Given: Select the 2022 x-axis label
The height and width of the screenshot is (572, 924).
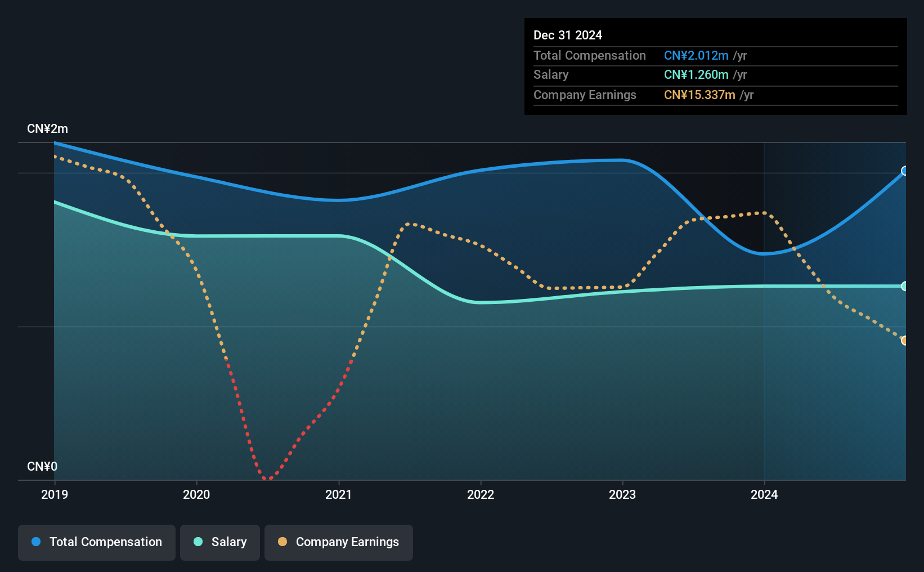Looking at the screenshot, I should click(481, 494).
